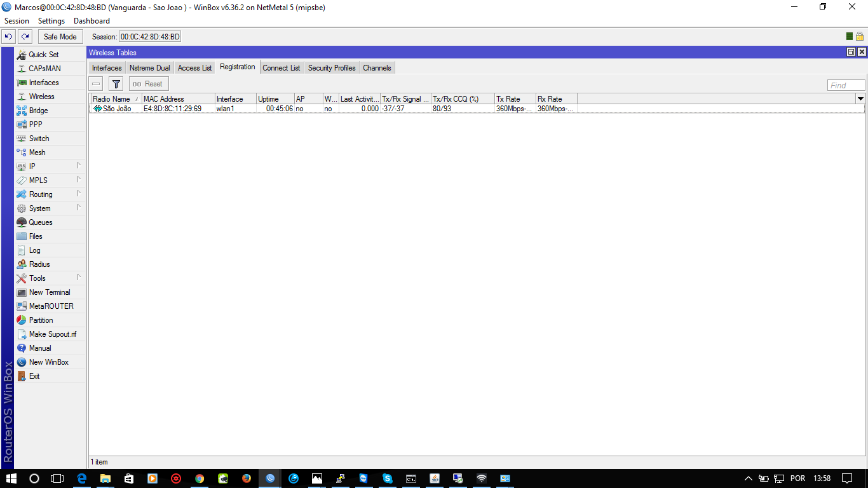Open New WinBox
868x488 pixels.
coord(50,362)
